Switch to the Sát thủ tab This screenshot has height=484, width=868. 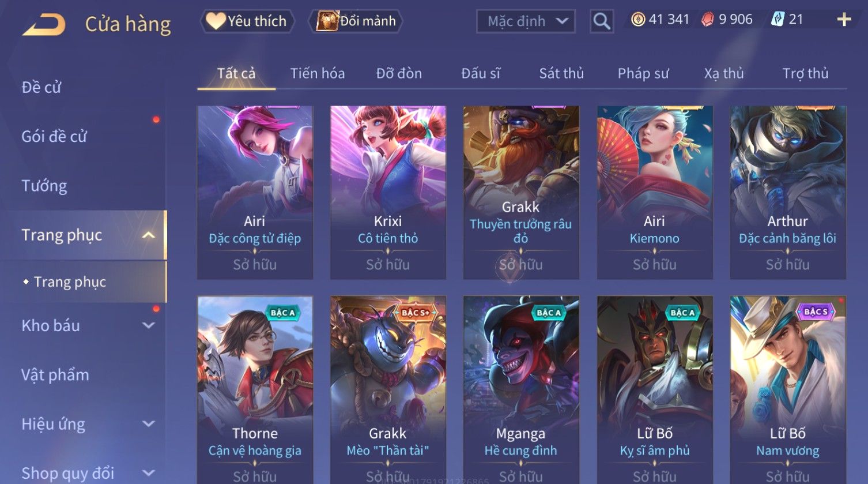(561, 74)
